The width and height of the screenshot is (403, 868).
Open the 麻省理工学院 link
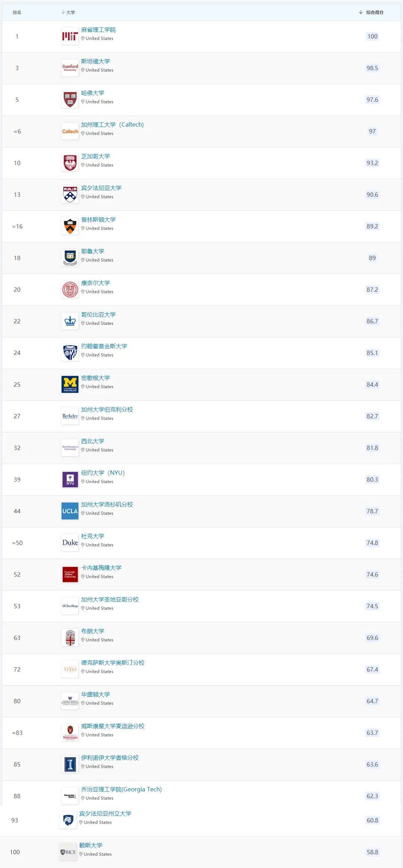(x=99, y=30)
